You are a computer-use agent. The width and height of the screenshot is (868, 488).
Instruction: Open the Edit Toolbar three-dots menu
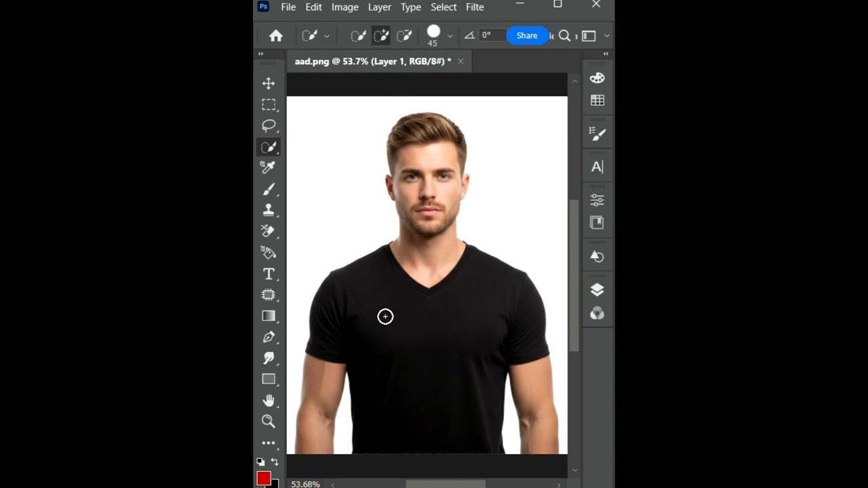coord(269,443)
